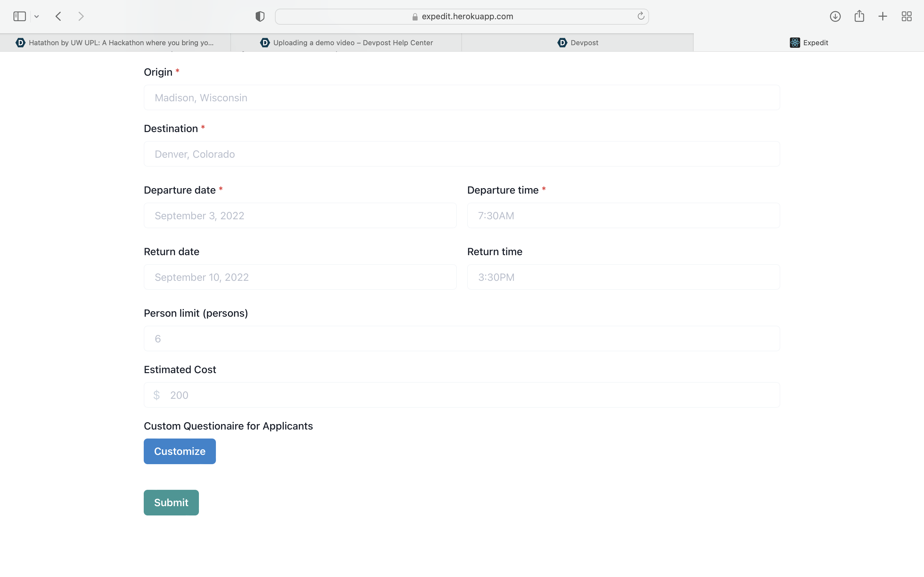924x577 pixels.
Task: Open the downloads icon
Action: (835, 16)
